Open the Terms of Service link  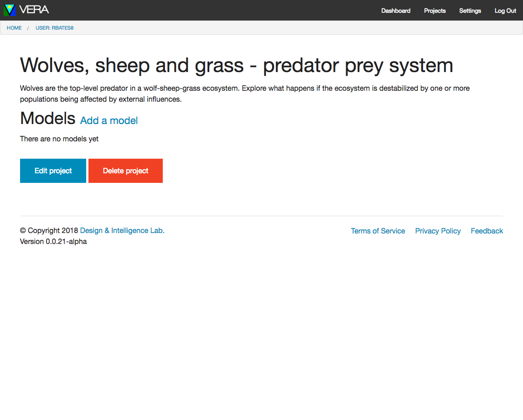pyautogui.click(x=378, y=231)
